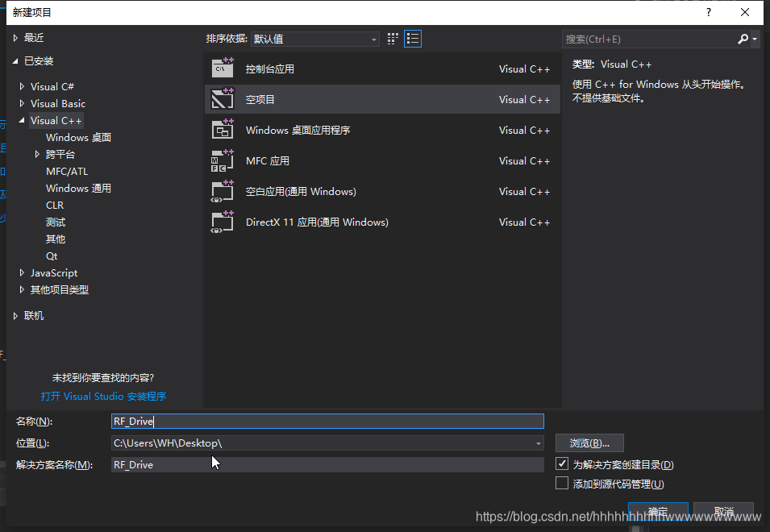Screen dimensions: 770x532
Task: Click the 搜索(Ctrl+E) search box
Action: (x=649, y=39)
